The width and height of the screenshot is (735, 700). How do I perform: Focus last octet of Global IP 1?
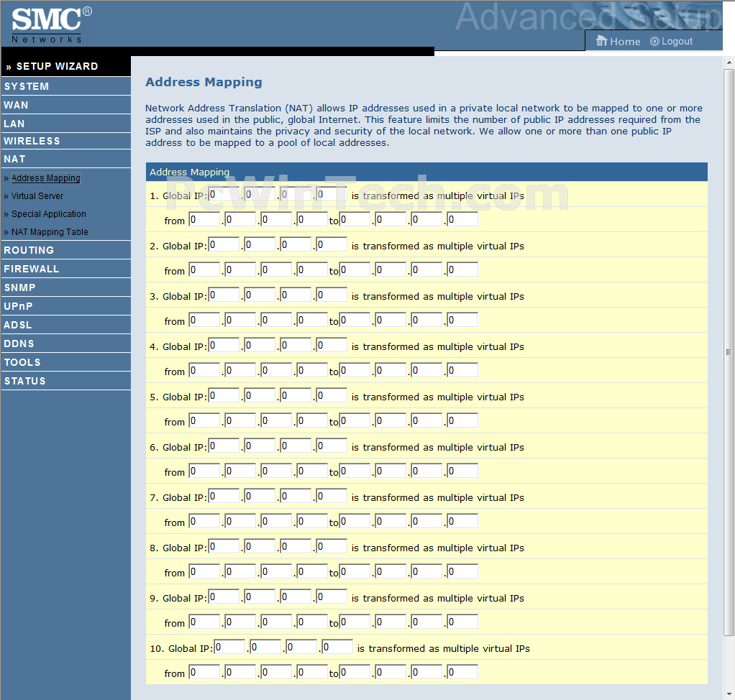click(332, 195)
